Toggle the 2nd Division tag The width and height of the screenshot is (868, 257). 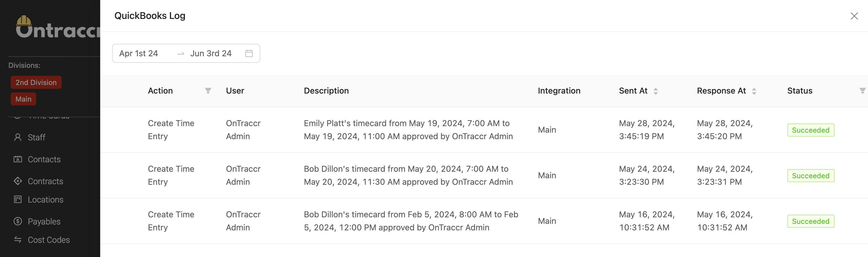tap(36, 82)
